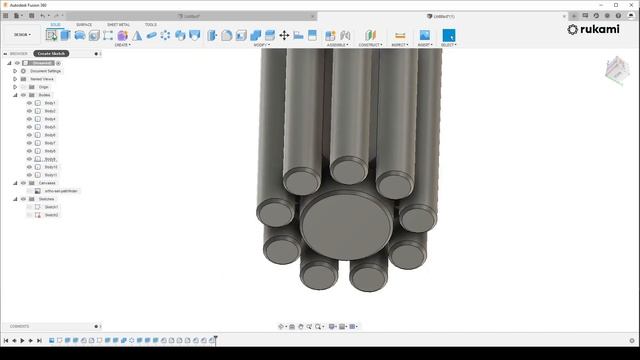Click the Save icon
This screenshot has height=360, width=640.
pyautogui.click(x=31, y=16)
